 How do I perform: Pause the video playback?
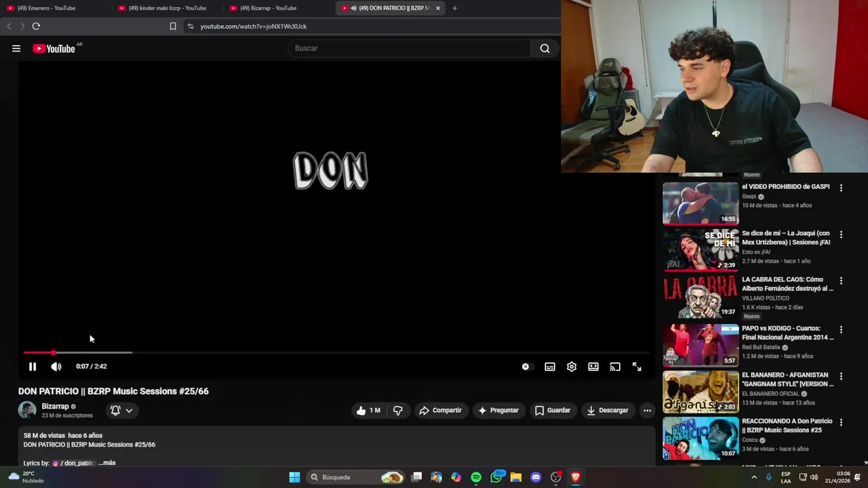pos(32,366)
